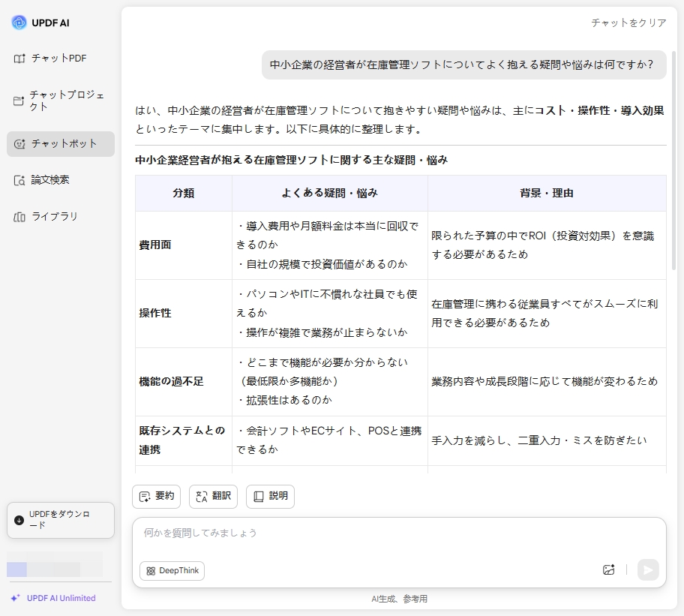Click the image upload icon in input box
The image size is (684, 616).
(x=609, y=569)
